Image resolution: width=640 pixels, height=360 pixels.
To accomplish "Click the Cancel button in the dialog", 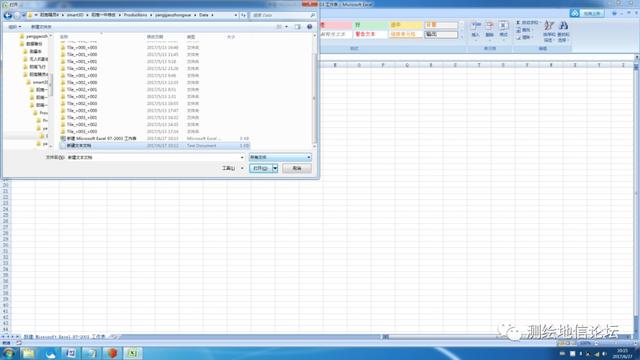I will [x=297, y=168].
